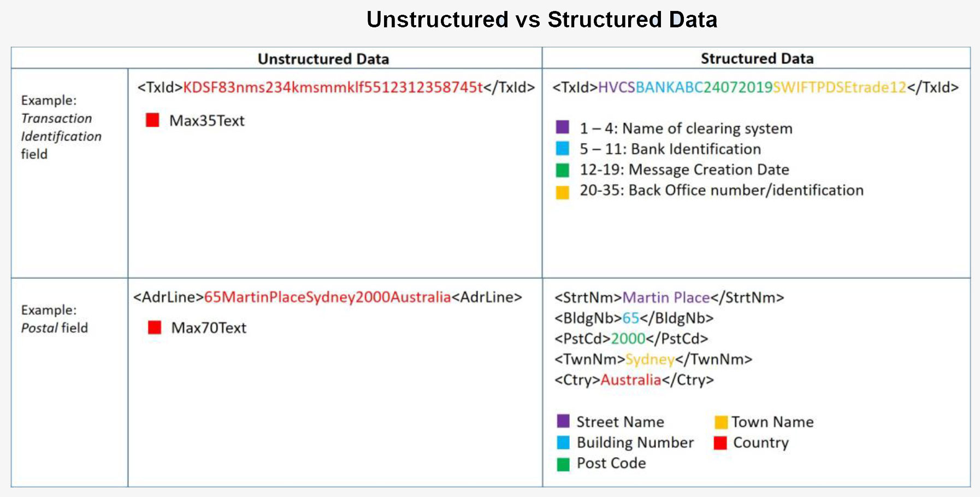Click the Postal field row label

[54, 319]
